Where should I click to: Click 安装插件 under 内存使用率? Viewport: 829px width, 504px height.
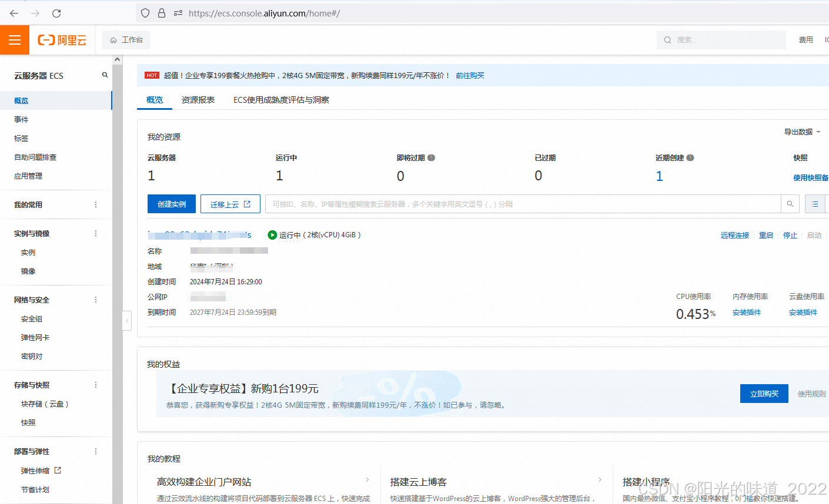tap(747, 313)
